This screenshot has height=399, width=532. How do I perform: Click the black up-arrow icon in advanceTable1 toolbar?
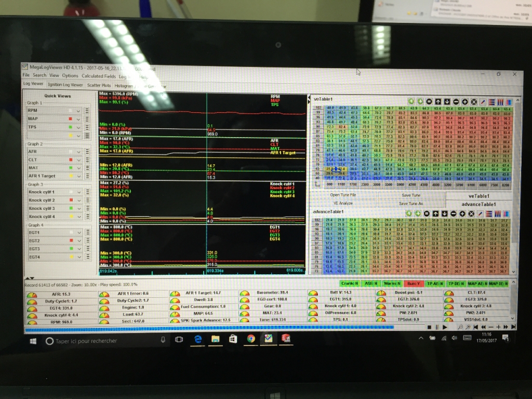point(435,214)
